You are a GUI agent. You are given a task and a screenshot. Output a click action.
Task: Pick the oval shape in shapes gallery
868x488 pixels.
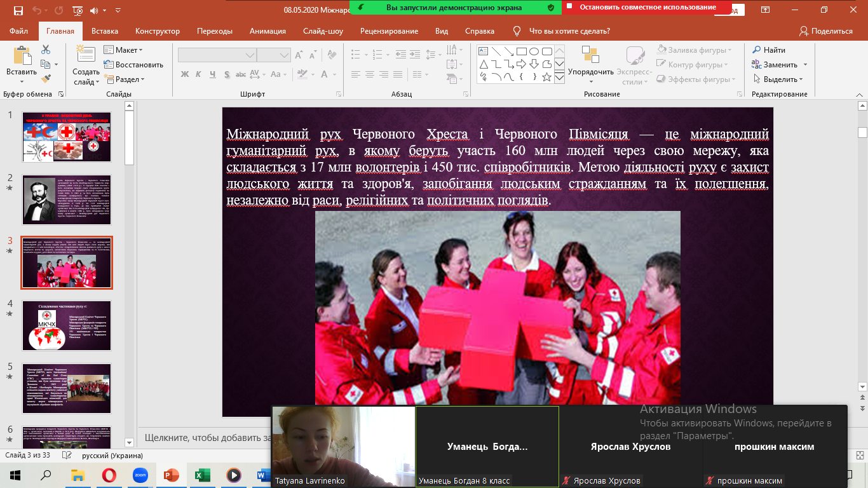click(534, 51)
